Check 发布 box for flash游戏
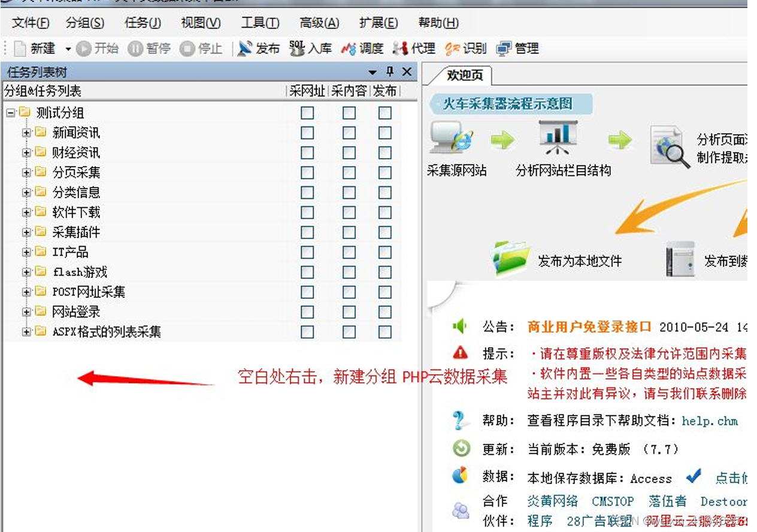Image resolution: width=757 pixels, height=532 pixels. click(385, 272)
